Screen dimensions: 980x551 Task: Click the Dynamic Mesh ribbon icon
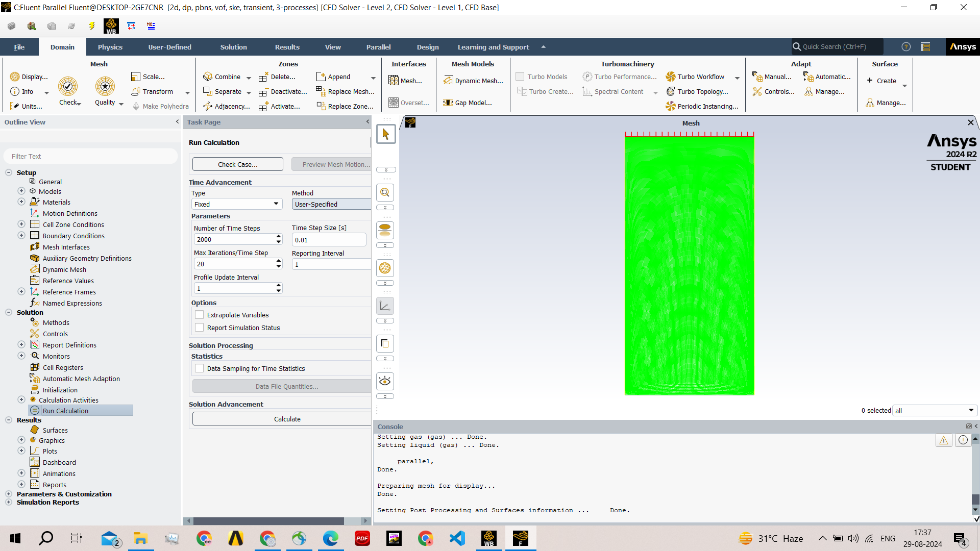(449, 81)
